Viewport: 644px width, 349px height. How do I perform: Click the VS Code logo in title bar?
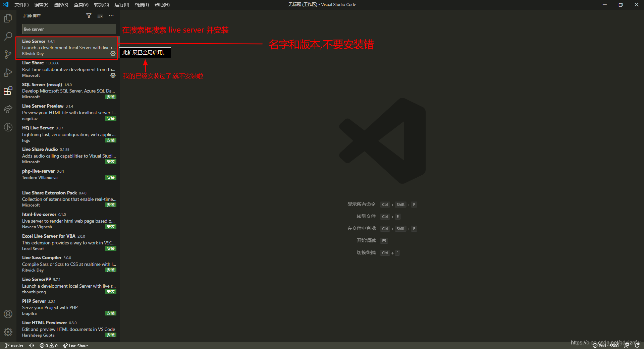click(x=6, y=5)
